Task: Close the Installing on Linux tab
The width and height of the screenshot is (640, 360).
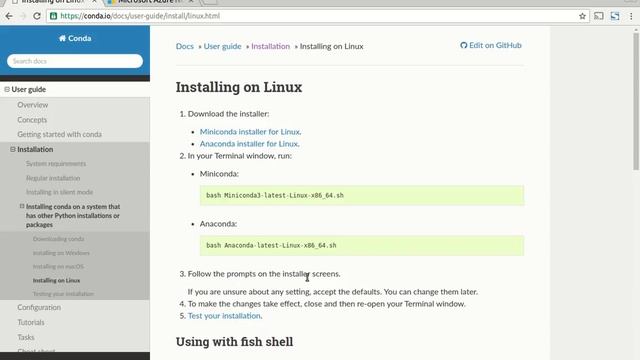Action: tap(94, 2)
